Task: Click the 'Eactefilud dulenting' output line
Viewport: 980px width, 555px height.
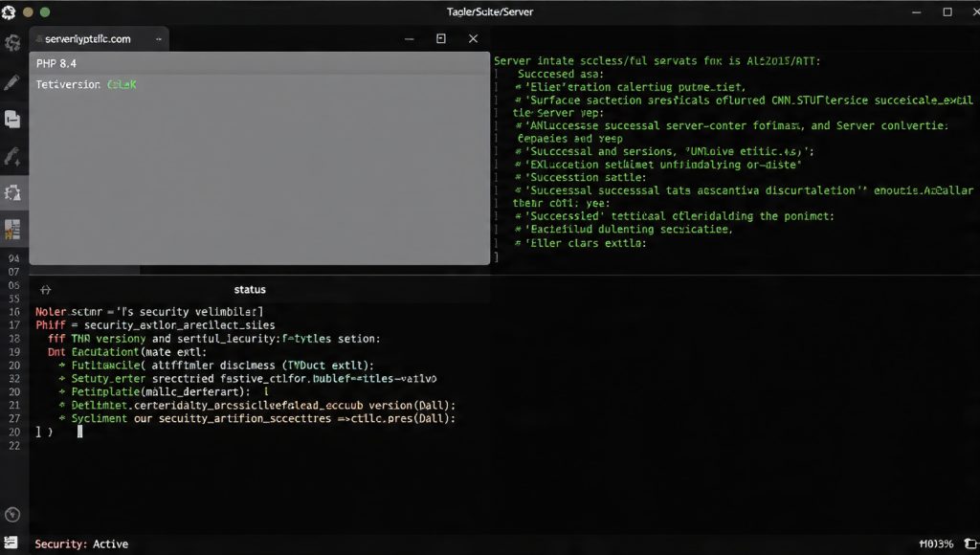Action: [624, 230]
